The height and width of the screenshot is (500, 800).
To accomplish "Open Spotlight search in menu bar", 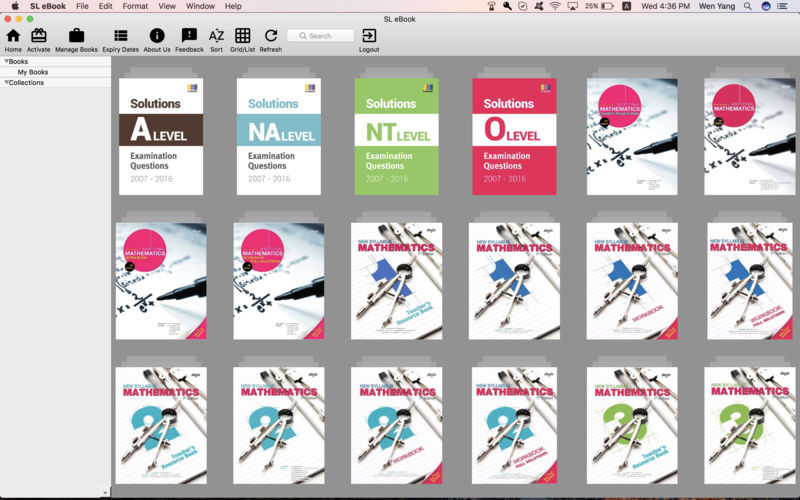I will pos(747,6).
